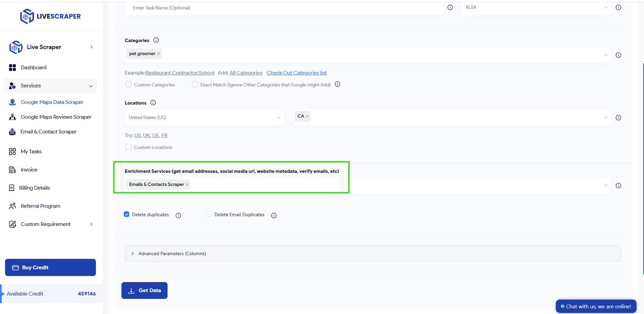Click the Custom Requirement pencil icon
This screenshot has height=314, width=644.
(12, 224)
